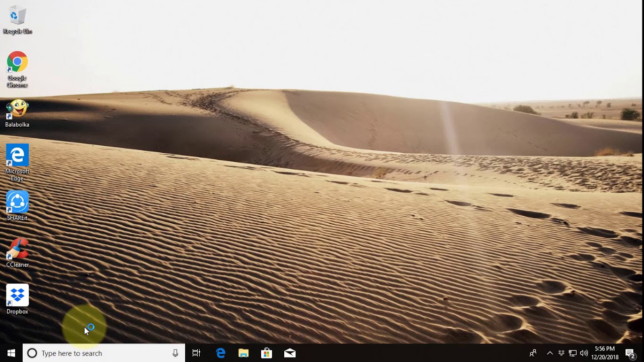Open the clock showing 5:56 PM
This screenshot has width=644, height=362.
click(x=605, y=353)
